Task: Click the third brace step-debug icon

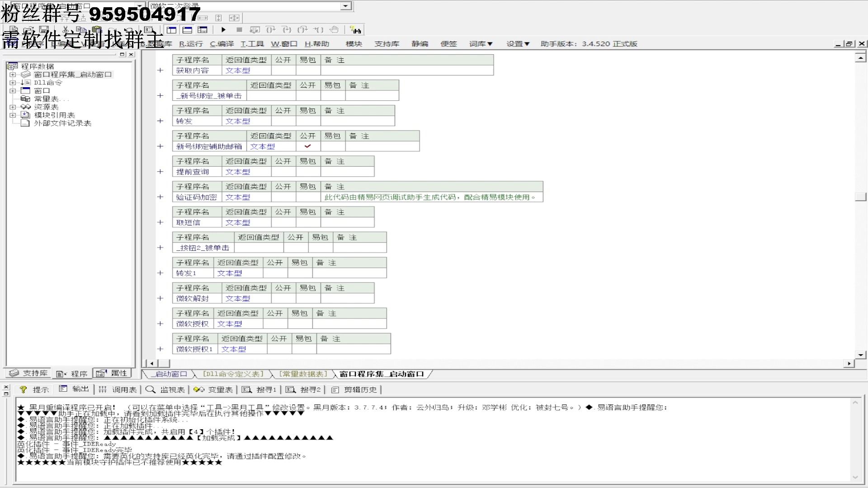Action: click(302, 30)
